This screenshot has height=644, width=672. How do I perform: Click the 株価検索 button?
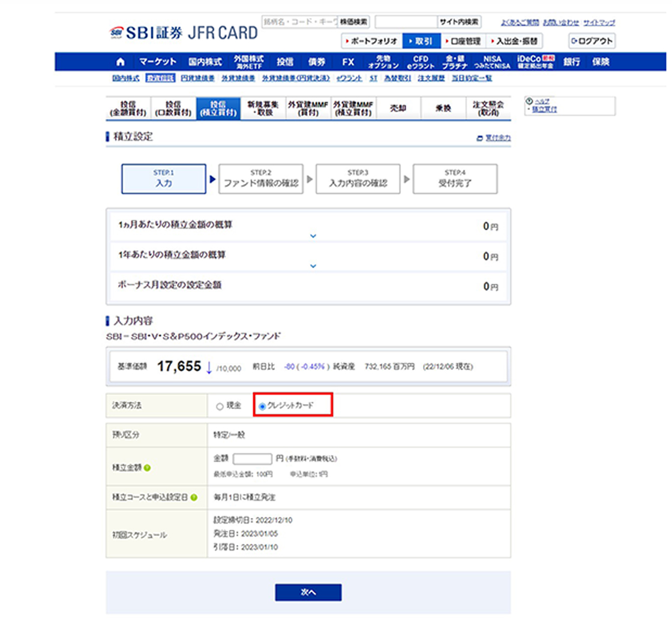coord(353,22)
